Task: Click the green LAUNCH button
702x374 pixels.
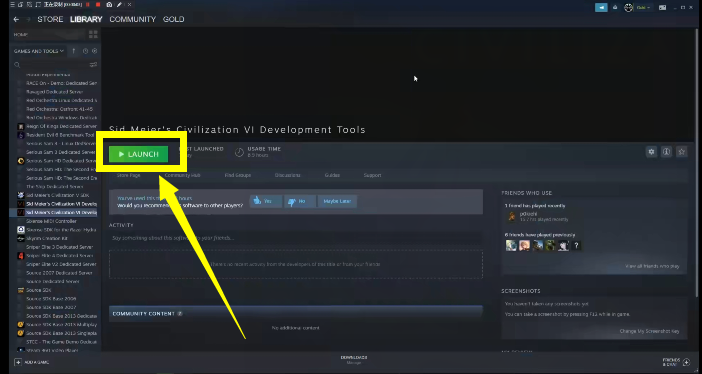Action: pos(138,154)
